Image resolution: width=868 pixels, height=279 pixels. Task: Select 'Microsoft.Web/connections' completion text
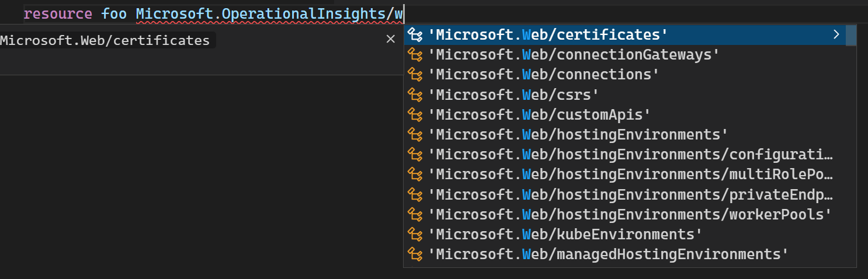point(544,75)
